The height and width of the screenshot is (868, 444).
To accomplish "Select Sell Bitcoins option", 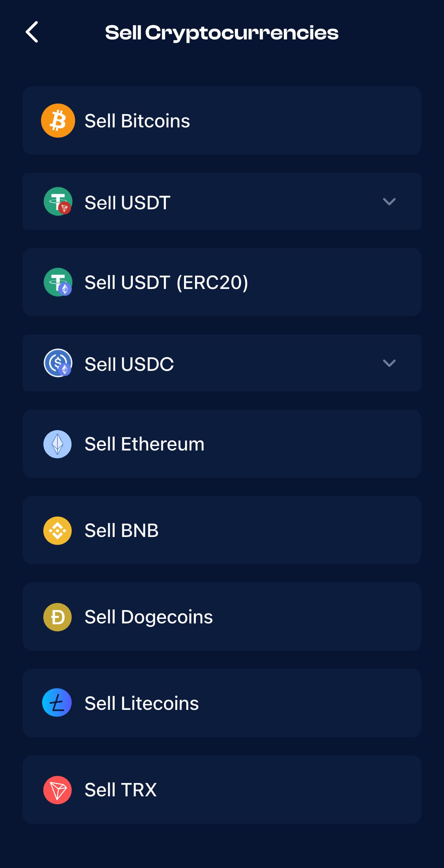I will (222, 121).
